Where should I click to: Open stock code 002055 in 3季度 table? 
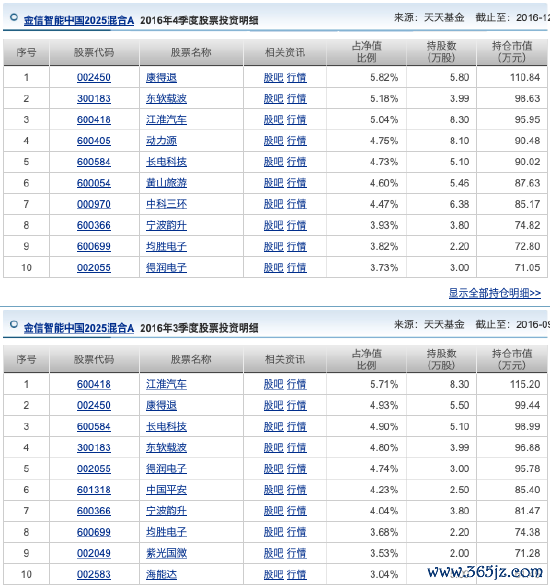(x=94, y=469)
